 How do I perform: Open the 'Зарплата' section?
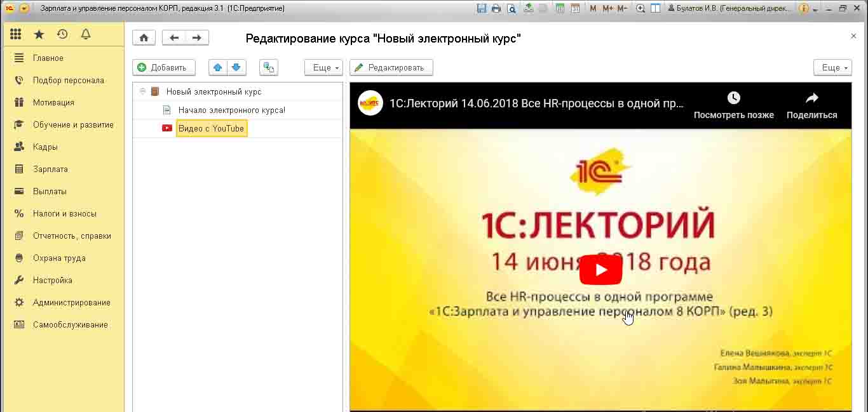pyautogui.click(x=50, y=169)
